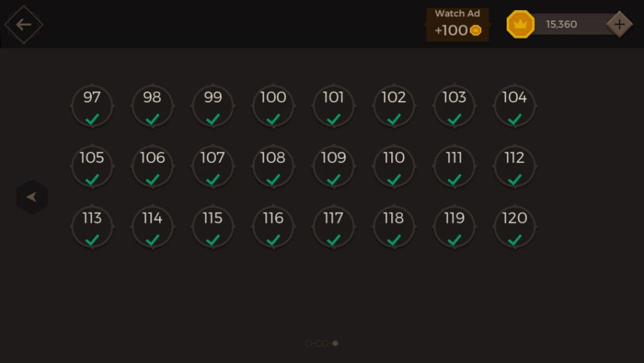The width and height of the screenshot is (644, 363).
Task: Watch Ad for +100 coins
Action: pos(457,24)
